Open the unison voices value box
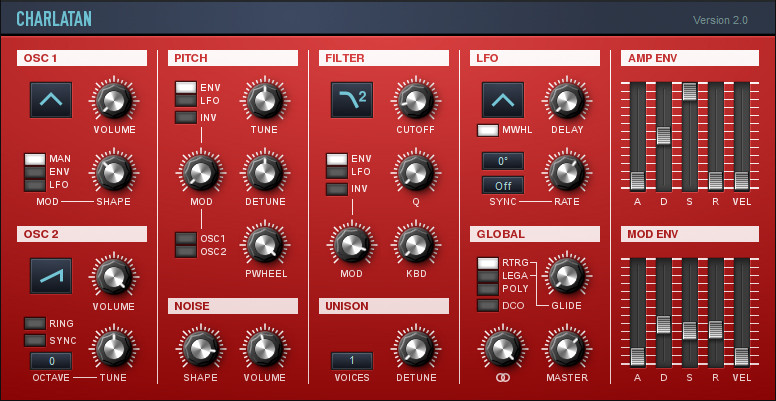The width and height of the screenshot is (776, 401). pyautogui.click(x=352, y=361)
